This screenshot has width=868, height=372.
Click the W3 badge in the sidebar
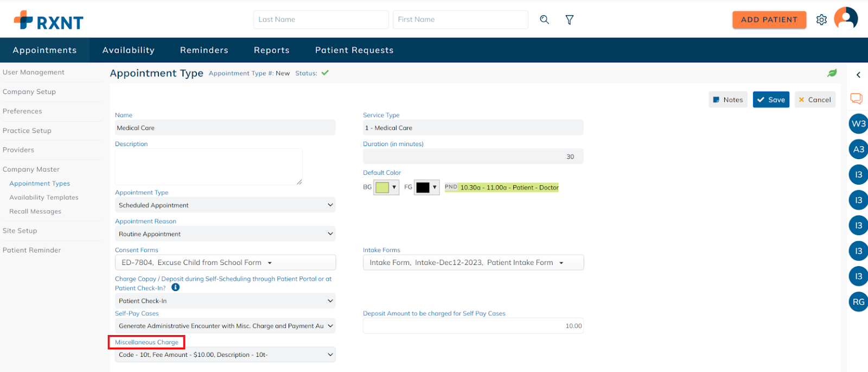click(x=858, y=124)
